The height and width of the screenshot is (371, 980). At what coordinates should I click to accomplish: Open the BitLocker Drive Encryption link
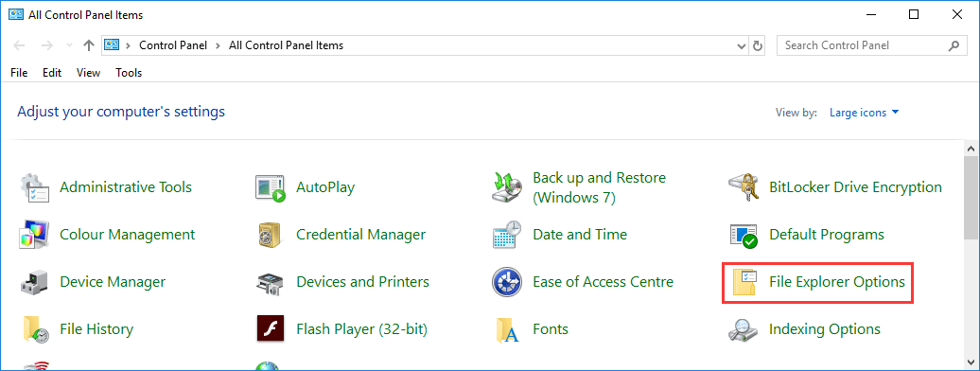point(856,187)
